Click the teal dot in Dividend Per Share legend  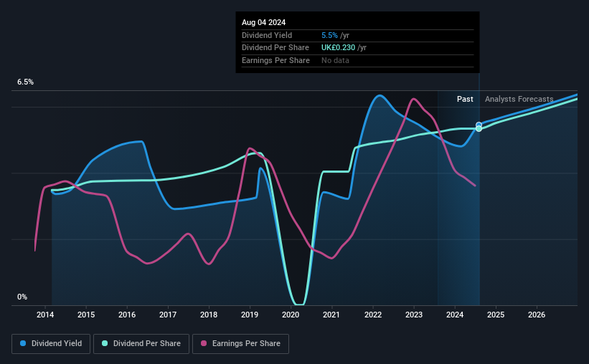coord(105,343)
